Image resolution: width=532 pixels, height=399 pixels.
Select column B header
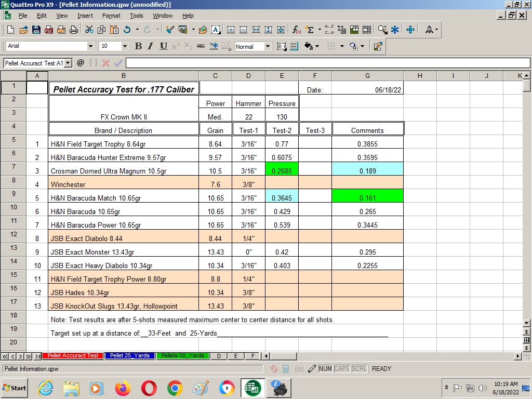pyautogui.click(x=124, y=76)
